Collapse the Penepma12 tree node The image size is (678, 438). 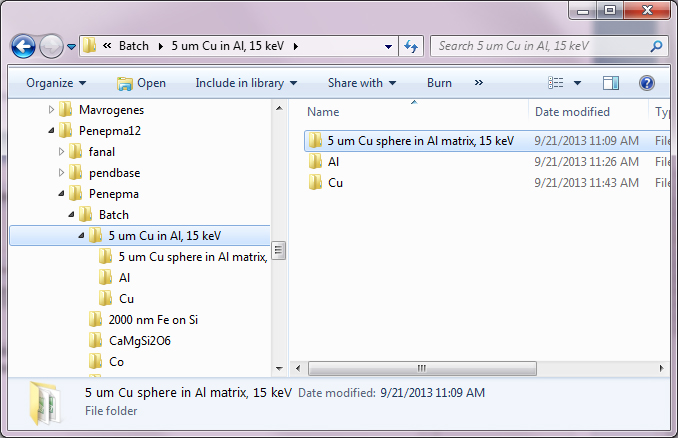point(52,131)
